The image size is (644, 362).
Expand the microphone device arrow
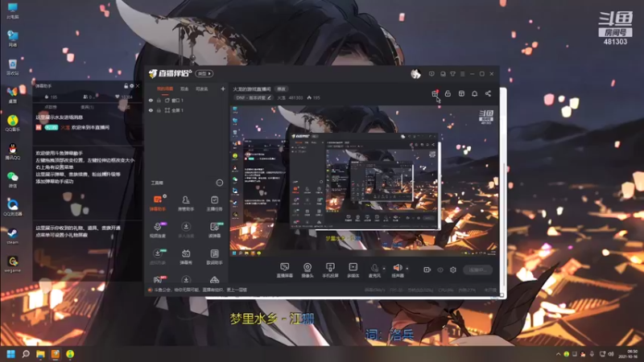pyautogui.click(x=384, y=269)
